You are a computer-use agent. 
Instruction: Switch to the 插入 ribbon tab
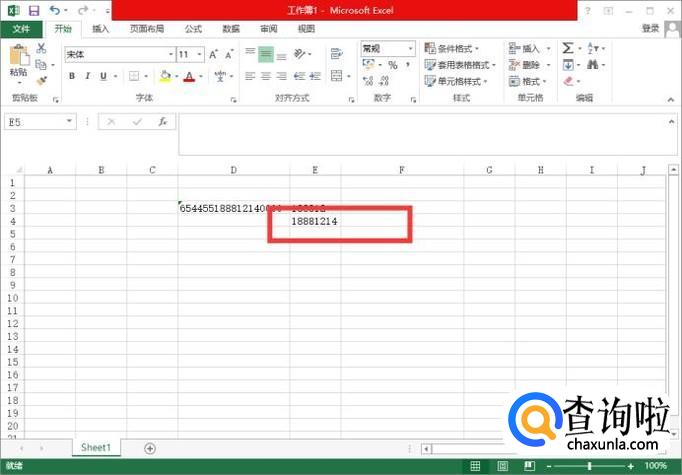100,29
